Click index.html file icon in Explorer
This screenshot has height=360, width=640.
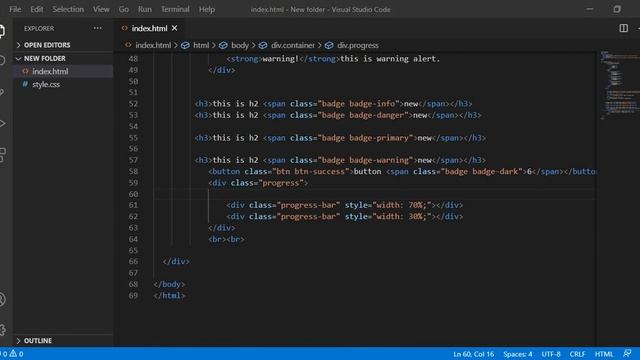[25, 71]
